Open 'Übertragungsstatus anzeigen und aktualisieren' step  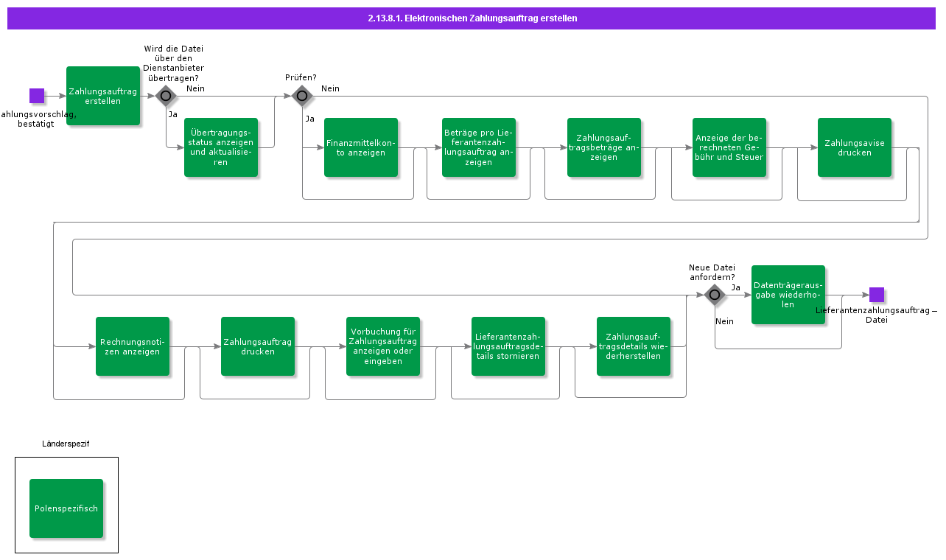[x=221, y=147]
